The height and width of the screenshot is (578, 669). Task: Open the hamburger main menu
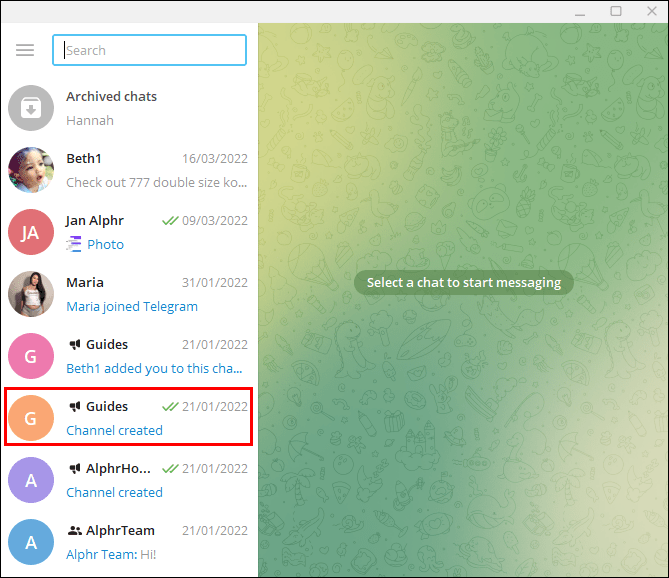(x=25, y=50)
